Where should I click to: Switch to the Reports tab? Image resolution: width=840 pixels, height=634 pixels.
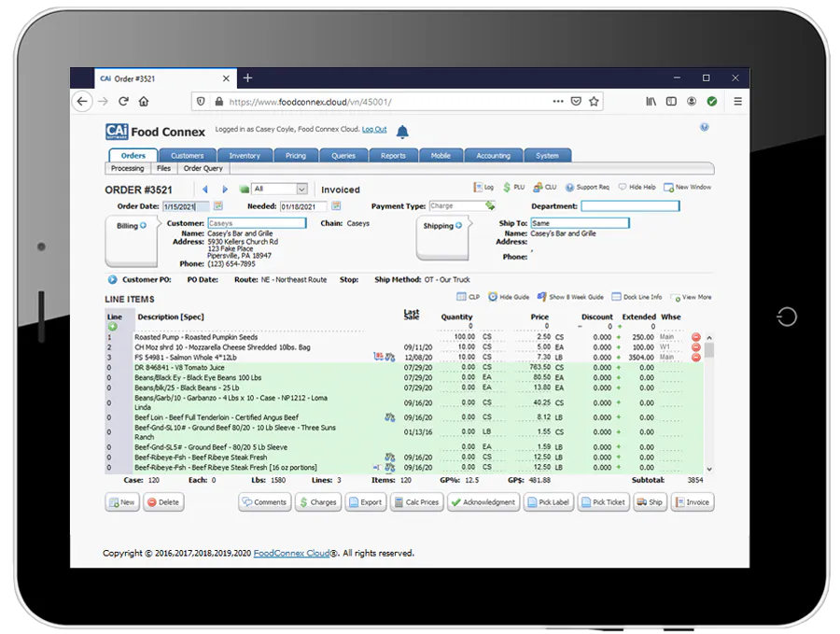click(393, 155)
